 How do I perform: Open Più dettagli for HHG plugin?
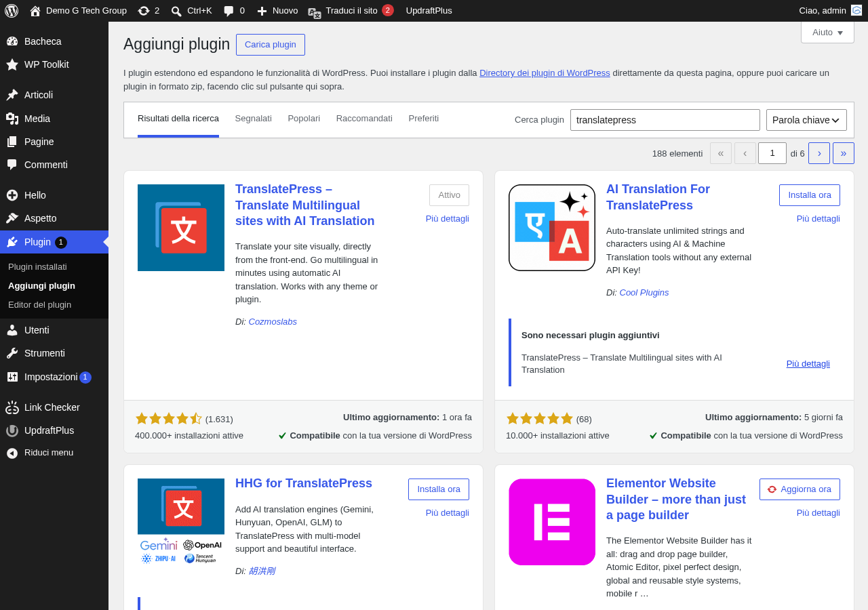click(448, 512)
